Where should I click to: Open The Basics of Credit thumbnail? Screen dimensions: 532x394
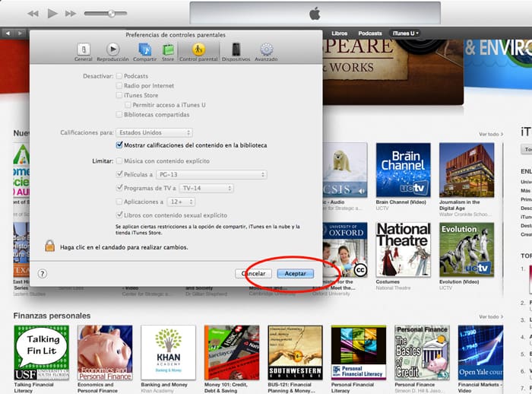click(x=422, y=353)
